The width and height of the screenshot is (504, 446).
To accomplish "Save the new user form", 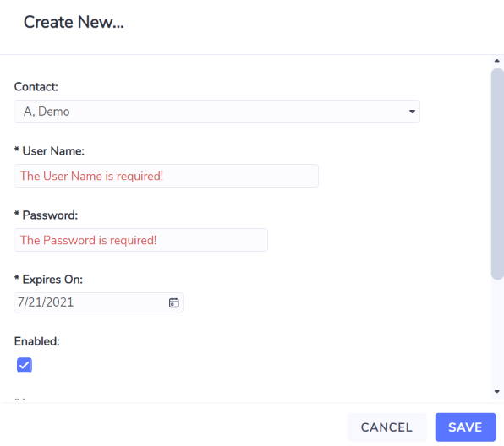I will tap(465, 427).
